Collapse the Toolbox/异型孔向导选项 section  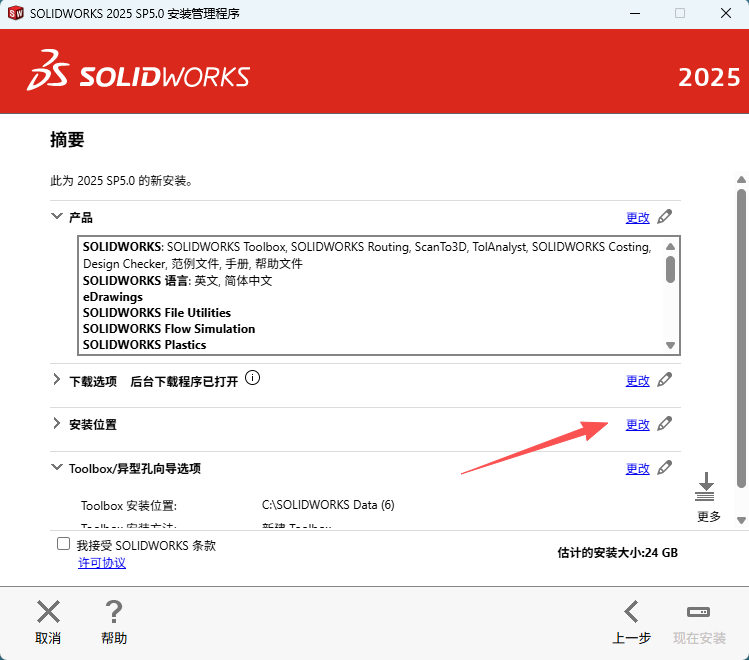point(57,468)
